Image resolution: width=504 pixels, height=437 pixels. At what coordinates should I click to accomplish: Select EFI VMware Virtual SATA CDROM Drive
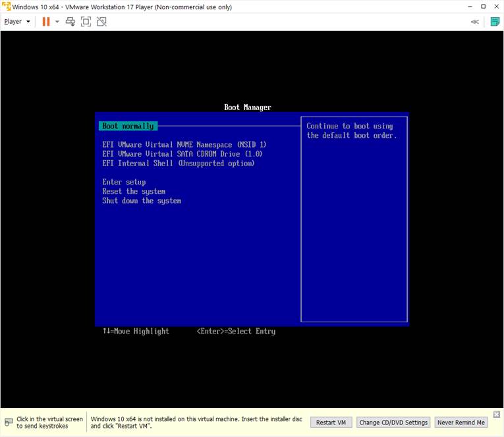tap(182, 154)
